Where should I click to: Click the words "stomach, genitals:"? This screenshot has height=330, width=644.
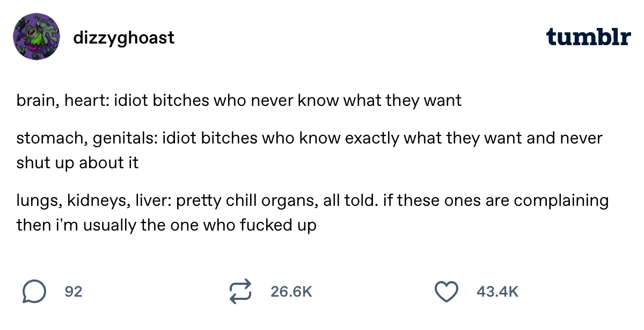coord(86,139)
